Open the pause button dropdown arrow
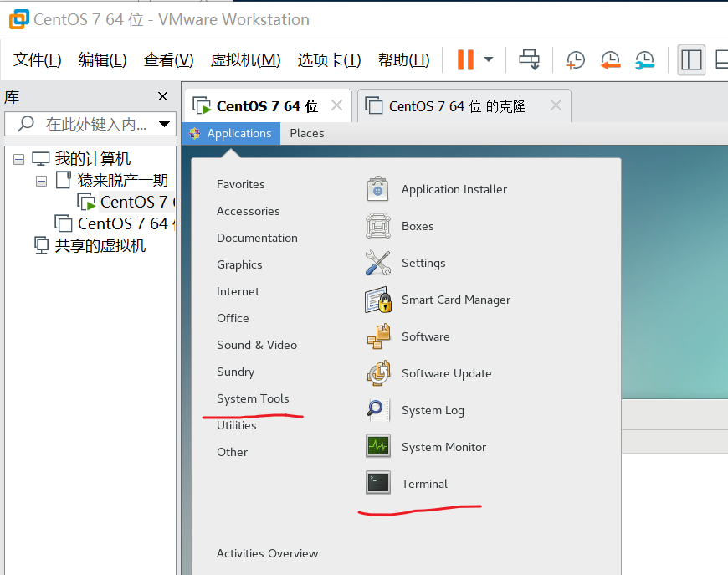 pos(489,59)
